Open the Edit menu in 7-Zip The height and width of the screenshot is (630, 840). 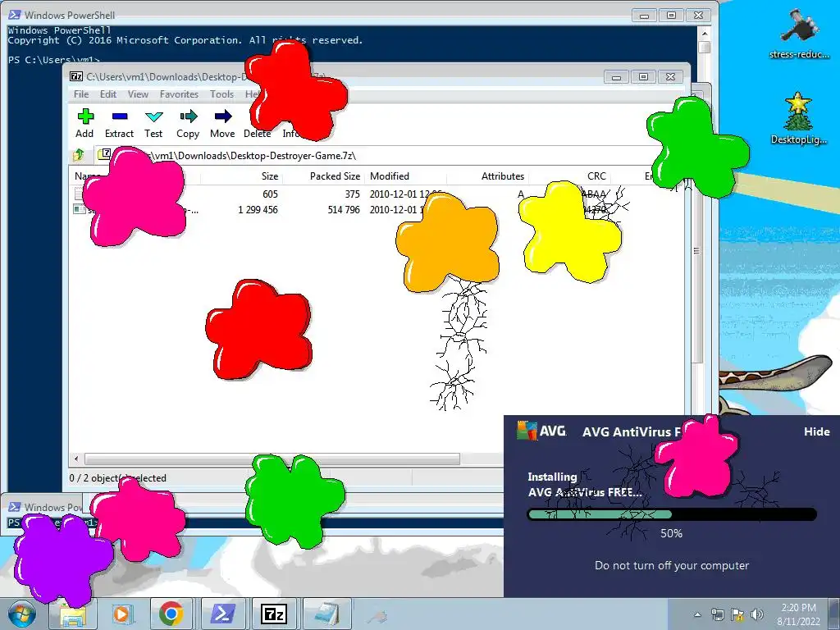[107, 94]
